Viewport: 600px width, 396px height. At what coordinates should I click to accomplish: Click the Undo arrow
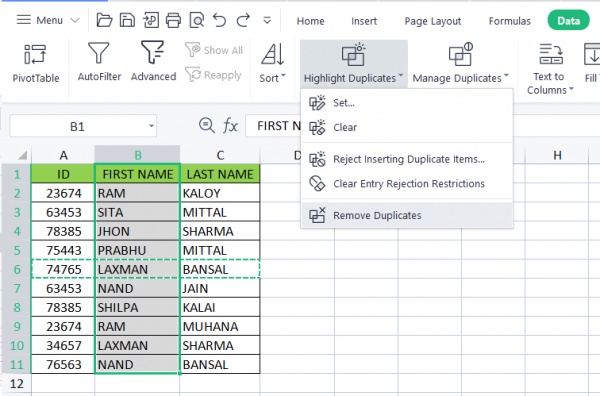(220, 20)
